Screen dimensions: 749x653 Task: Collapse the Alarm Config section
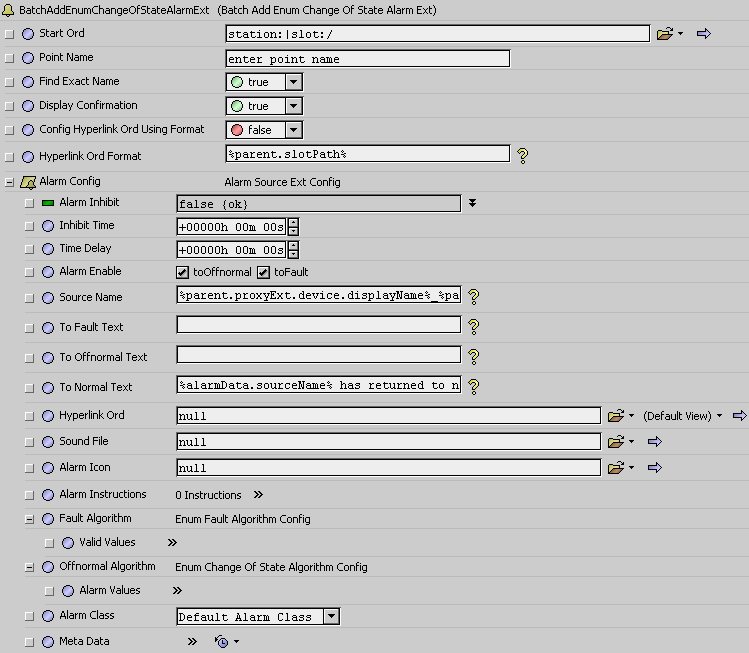[9, 182]
